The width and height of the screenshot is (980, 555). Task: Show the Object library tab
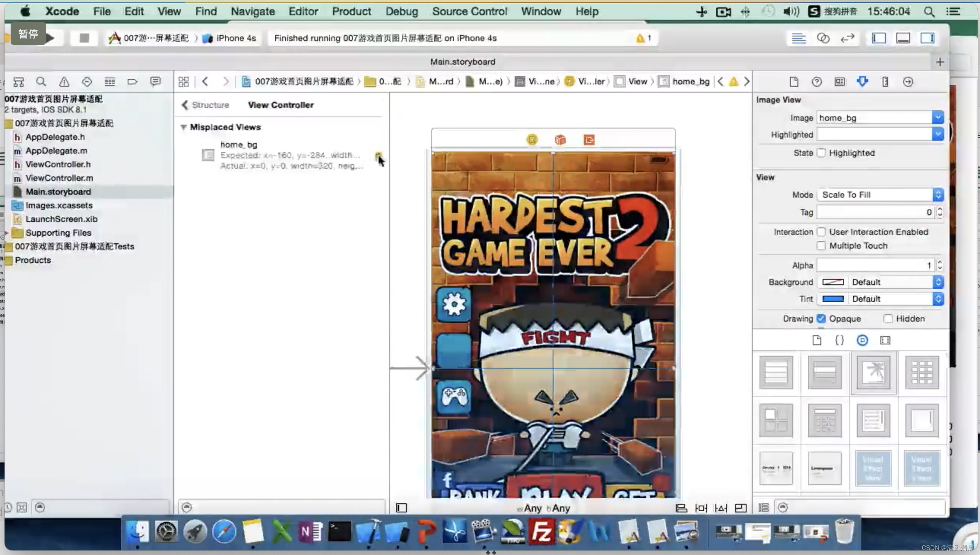click(862, 340)
